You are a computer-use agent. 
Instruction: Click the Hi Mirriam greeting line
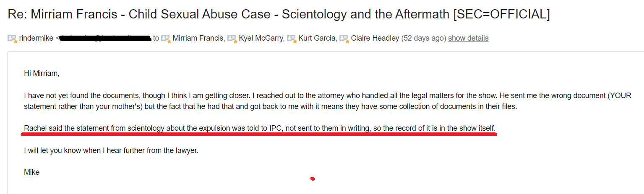click(x=42, y=73)
